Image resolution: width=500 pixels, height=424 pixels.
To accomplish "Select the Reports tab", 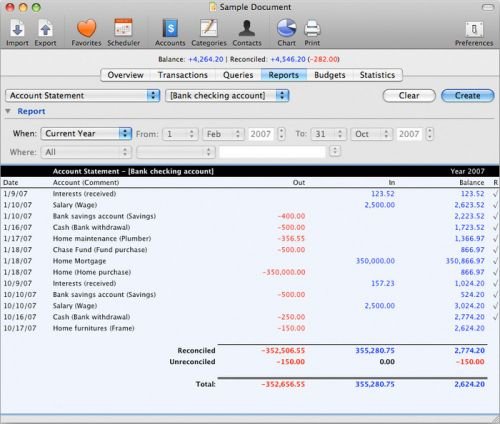I will click(x=284, y=75).
